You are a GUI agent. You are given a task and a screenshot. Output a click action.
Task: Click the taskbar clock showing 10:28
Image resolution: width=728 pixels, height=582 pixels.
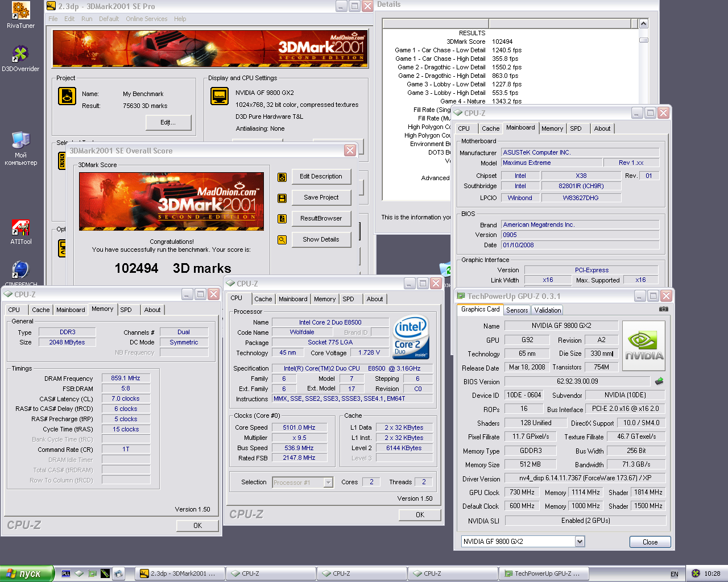coord(712,574)
